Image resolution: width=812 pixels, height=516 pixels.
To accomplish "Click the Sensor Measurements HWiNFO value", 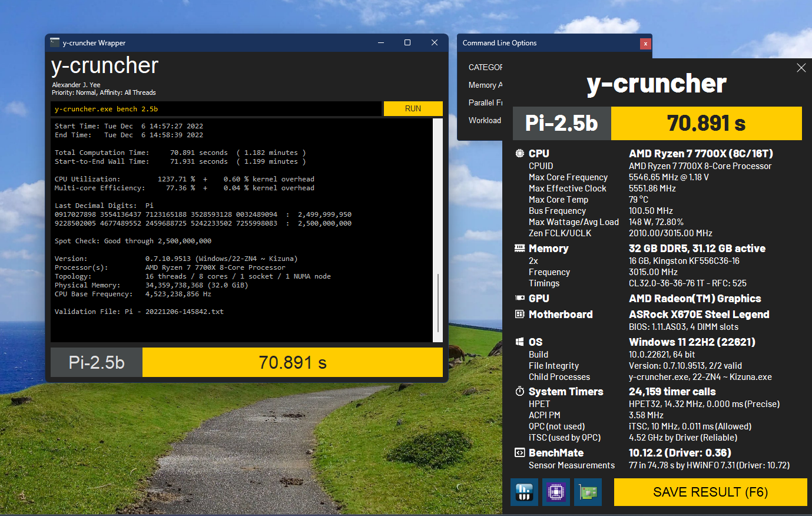I will [x=709, y=465].
